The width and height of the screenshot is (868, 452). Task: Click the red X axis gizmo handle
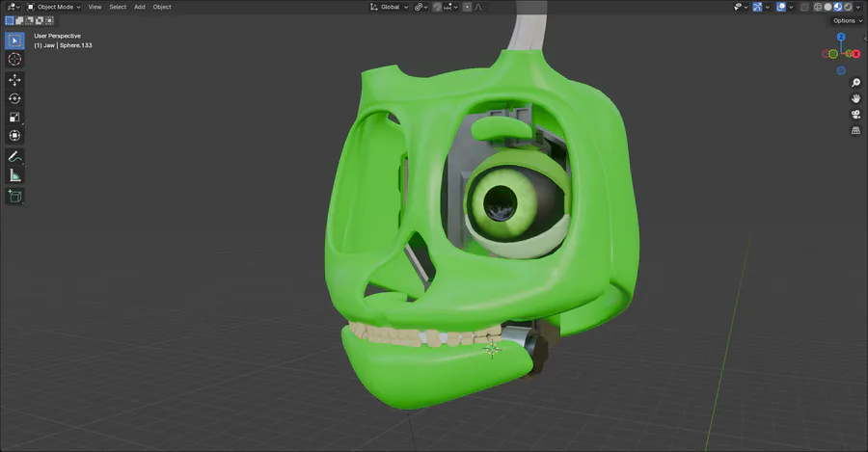[x=856, y=54]
